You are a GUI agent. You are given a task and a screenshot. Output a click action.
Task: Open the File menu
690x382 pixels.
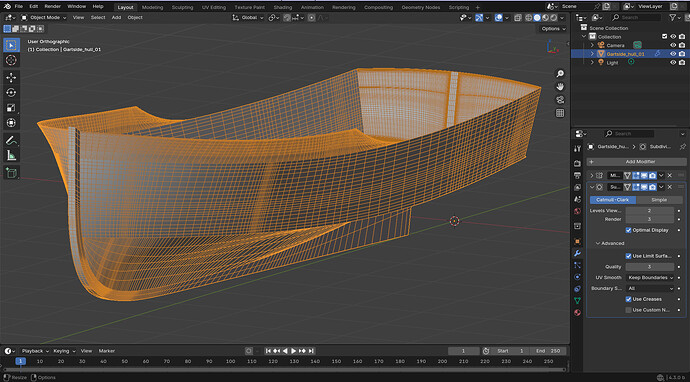pos(18,7)
